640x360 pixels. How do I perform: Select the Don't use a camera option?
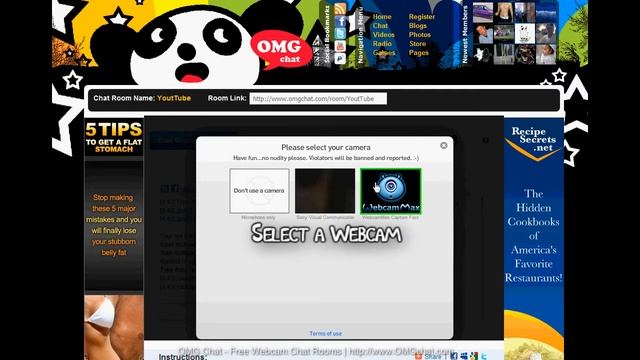point(259,191)
